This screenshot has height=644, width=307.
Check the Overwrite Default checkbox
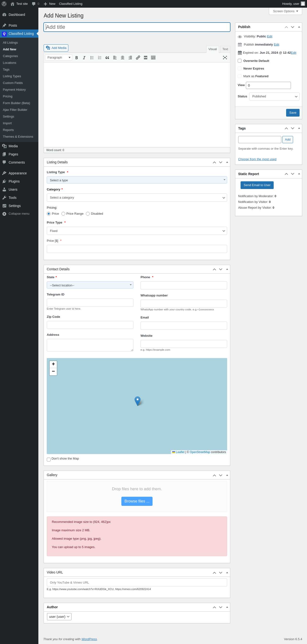click(x=240, y=61)
